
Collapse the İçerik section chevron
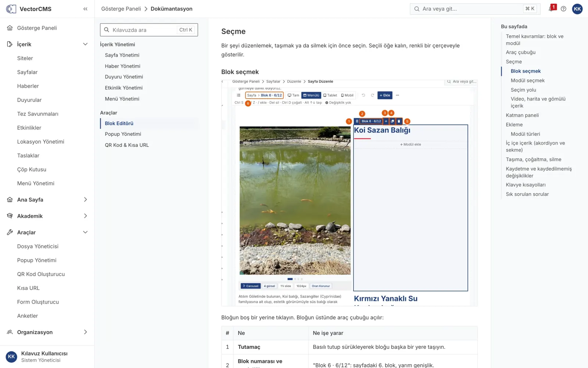click(85, 44)
